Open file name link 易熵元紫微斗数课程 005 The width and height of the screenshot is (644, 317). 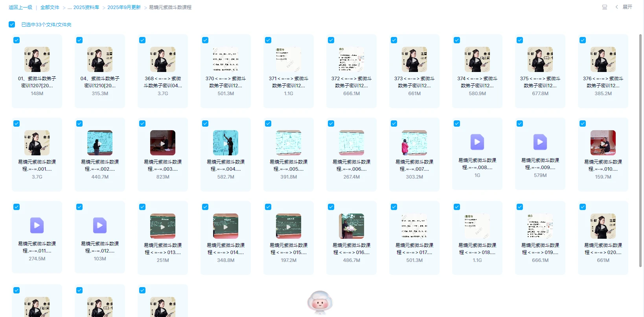point(289,165)
